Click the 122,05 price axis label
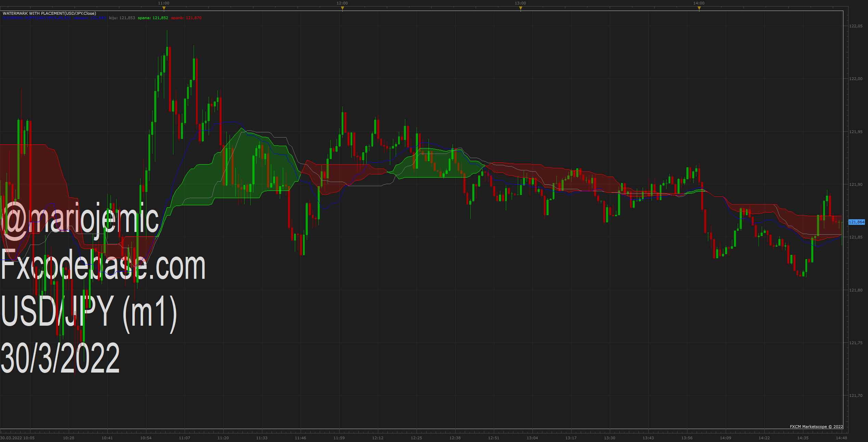 (856, 26)
